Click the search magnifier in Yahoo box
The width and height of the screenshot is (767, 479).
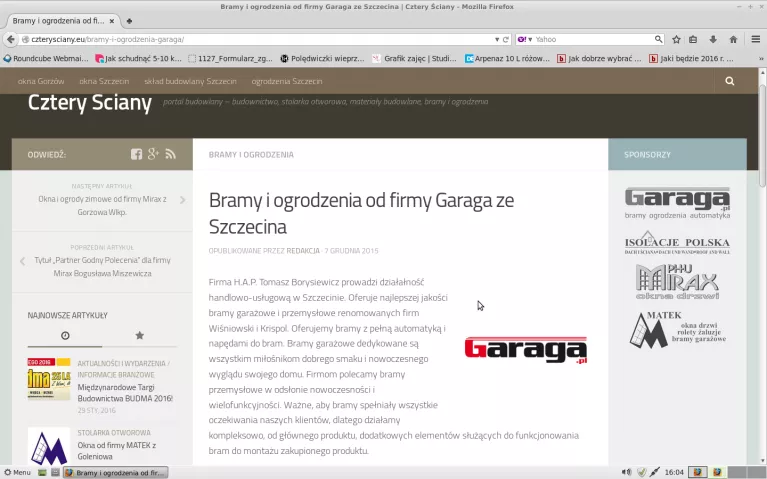click(x=658, y=39)
